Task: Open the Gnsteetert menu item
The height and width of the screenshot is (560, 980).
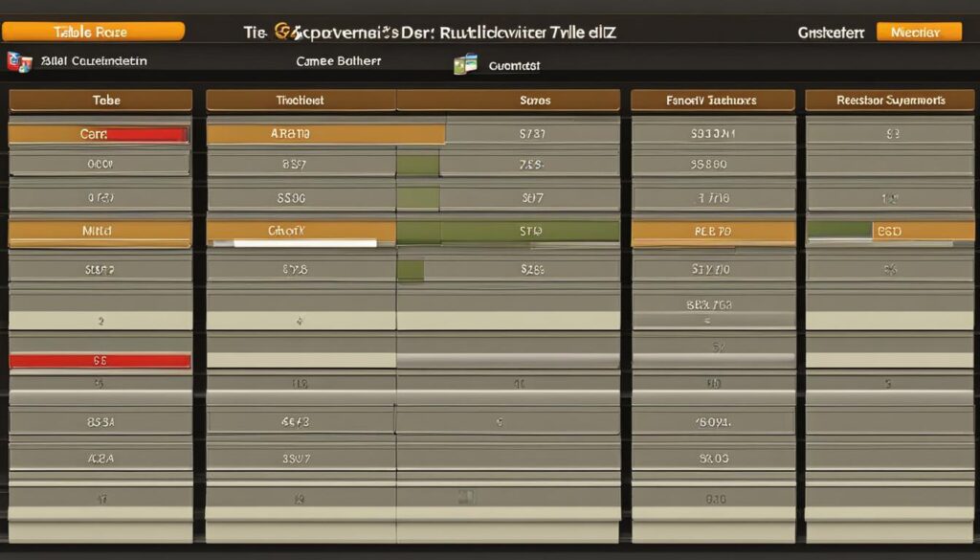Action: [831, 33]
